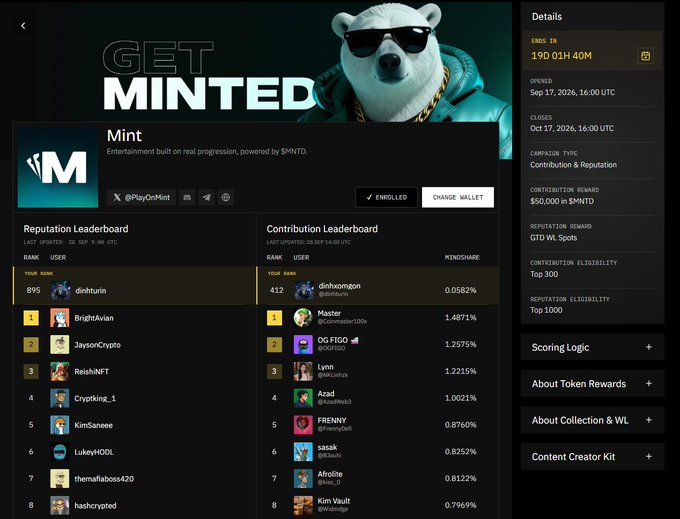Click the 1.4871% mindshare value
Screen dimensions: 680x519
click(x=461, y=317)
